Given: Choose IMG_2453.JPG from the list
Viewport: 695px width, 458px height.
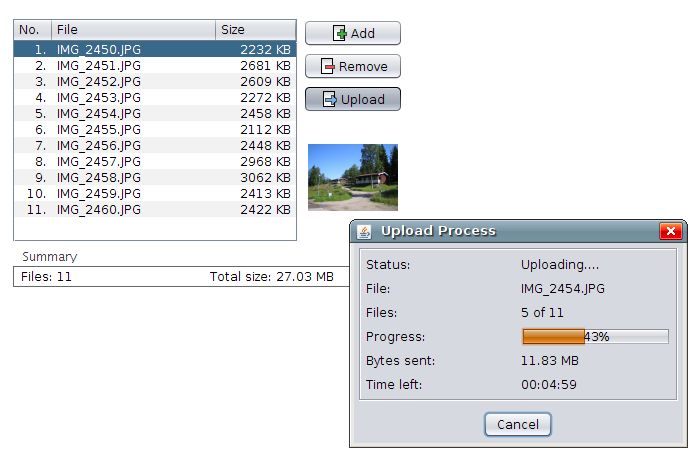Looking at the screenshot, I should [x=99, y=97].
